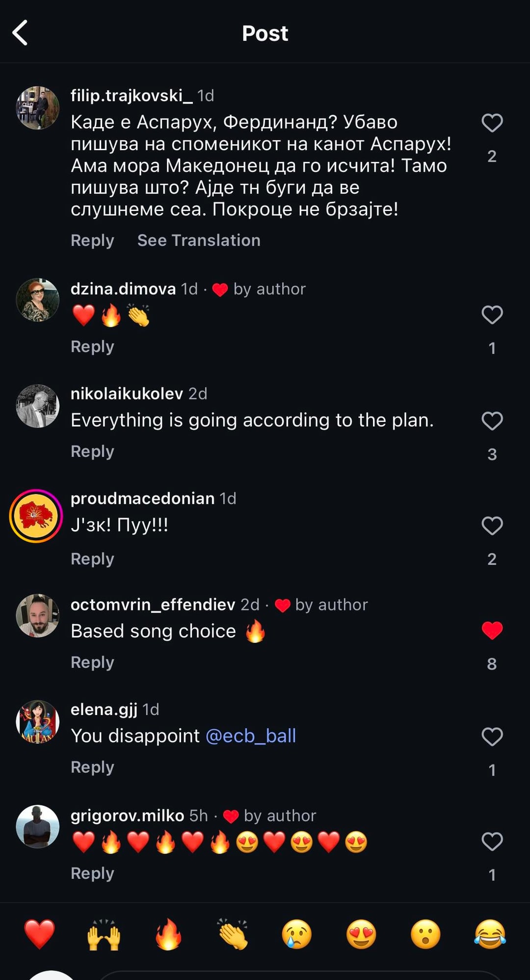This screenshot has height=980, width=530.
Task: Tap the red heart quick reaction emoji
Action: point(40,934)
